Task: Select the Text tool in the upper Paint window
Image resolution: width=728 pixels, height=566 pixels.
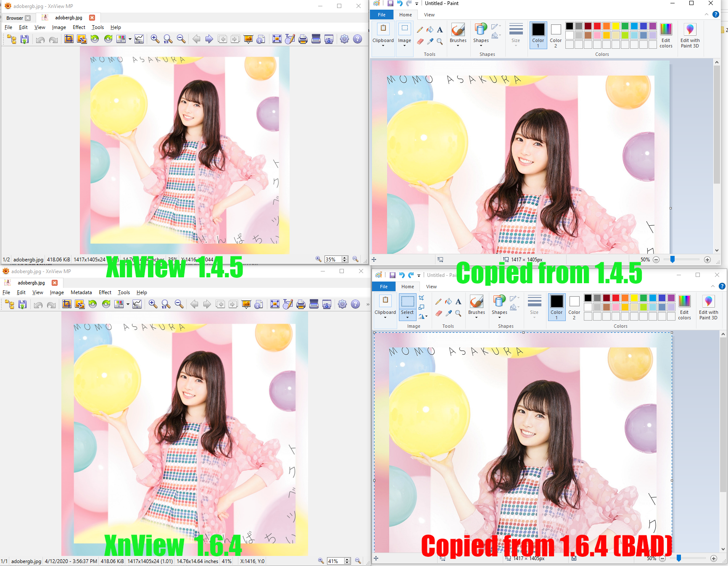Action: [440, 29]
